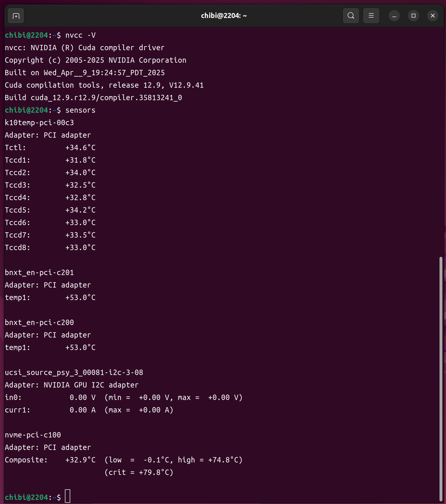Click the 'NVIDIA GPU I2C adapter' line
The image size is (446, 504).
pyautogui.click(x=91, y=385)
